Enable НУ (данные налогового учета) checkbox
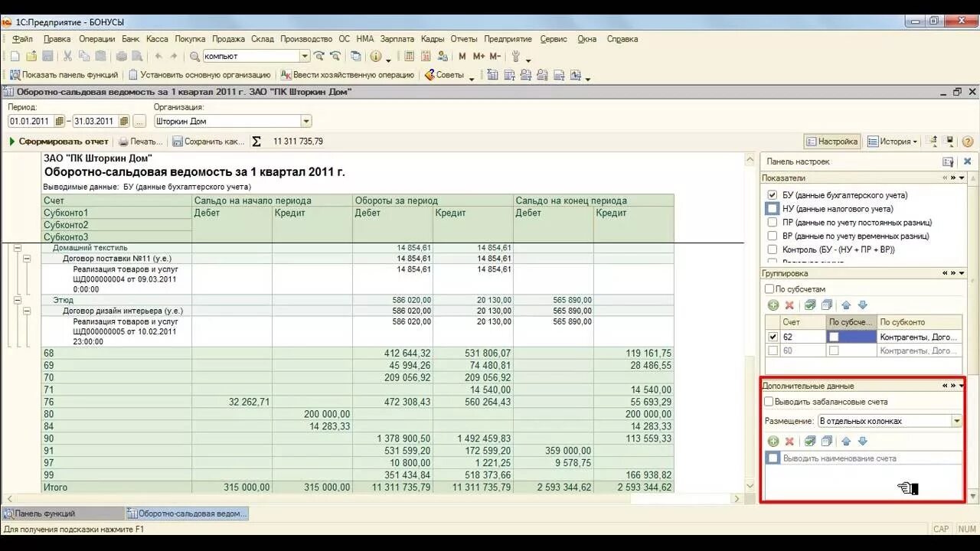 coord(773,209)
